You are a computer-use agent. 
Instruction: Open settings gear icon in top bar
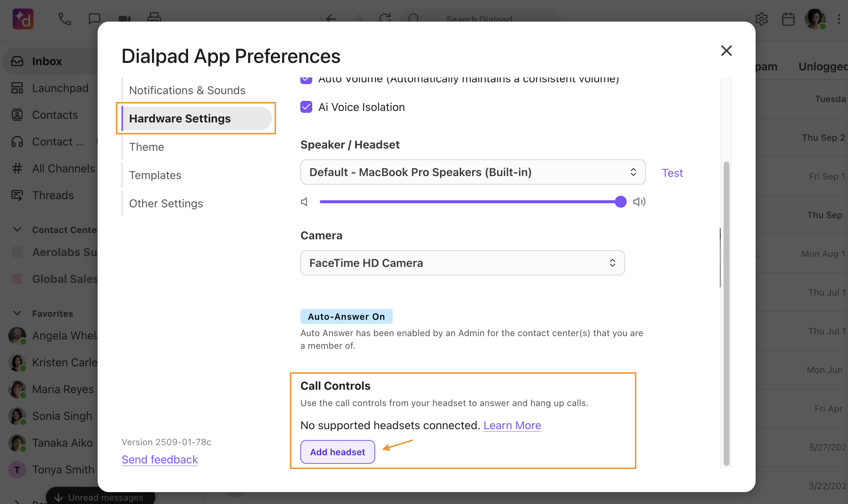pyautogui.click(x=762, y=19)
